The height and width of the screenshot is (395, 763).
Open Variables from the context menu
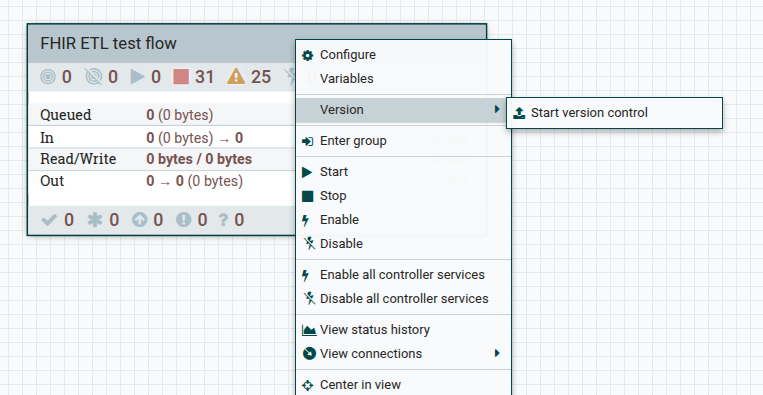coord(404,79)
